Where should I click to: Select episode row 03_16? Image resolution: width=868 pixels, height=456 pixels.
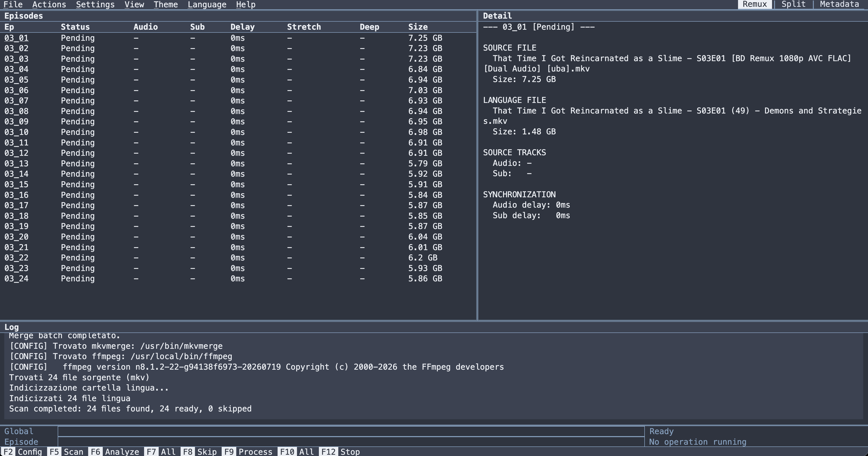238,195
